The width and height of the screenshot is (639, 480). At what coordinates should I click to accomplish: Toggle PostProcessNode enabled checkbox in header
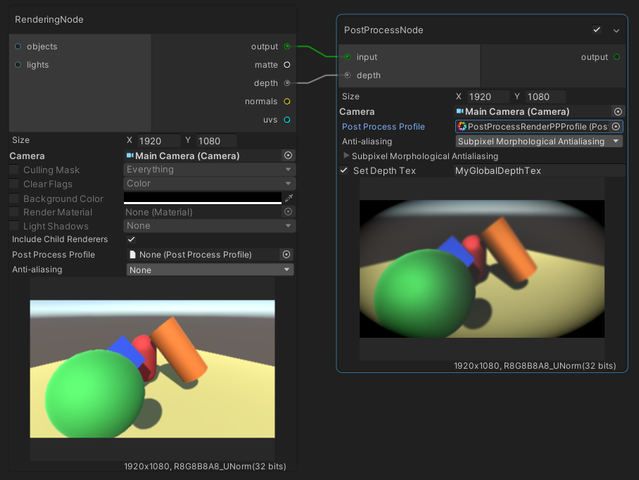pyautogui.click(x=597, y=30)
